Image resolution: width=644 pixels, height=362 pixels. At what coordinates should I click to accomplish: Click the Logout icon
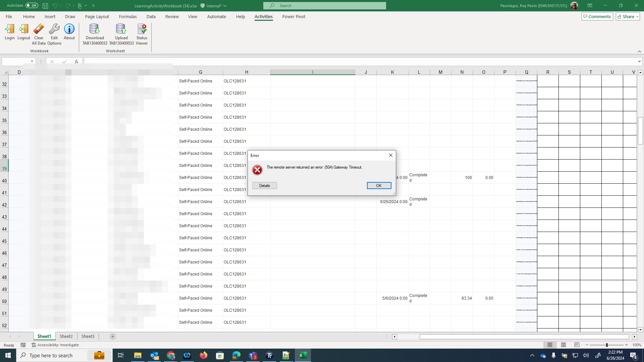click(23, 33)
